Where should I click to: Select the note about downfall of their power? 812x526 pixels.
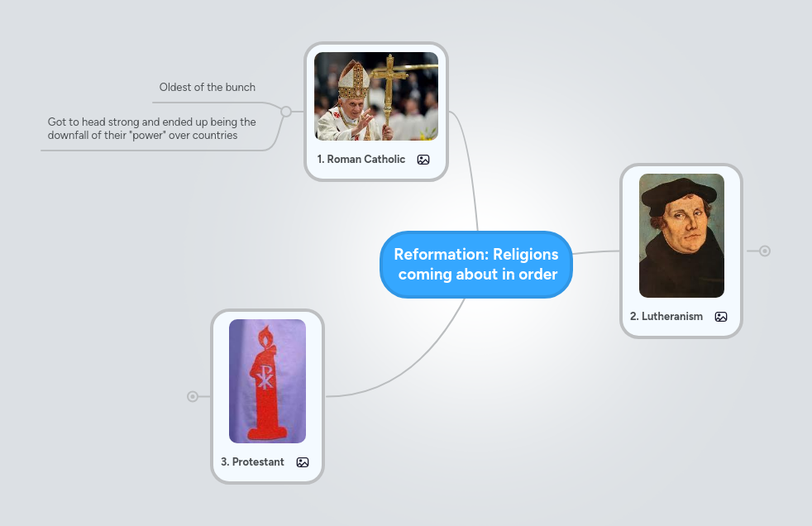(x=151, y=128)
